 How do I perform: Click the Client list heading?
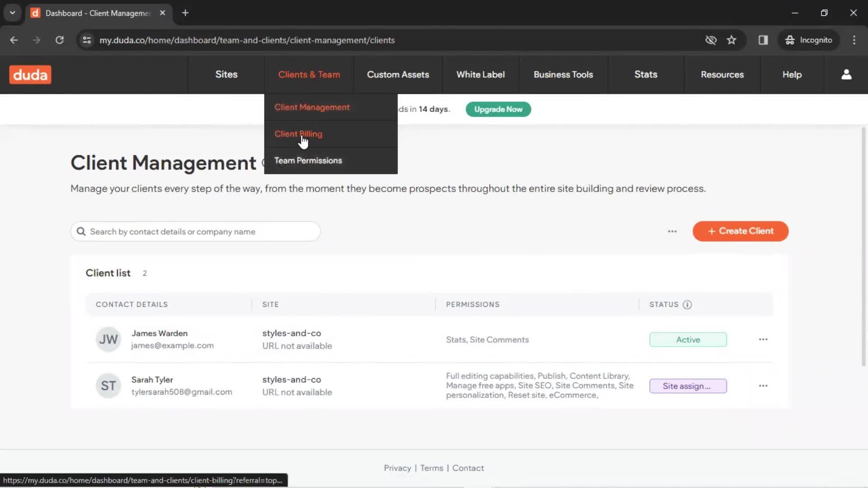(108, 273)
